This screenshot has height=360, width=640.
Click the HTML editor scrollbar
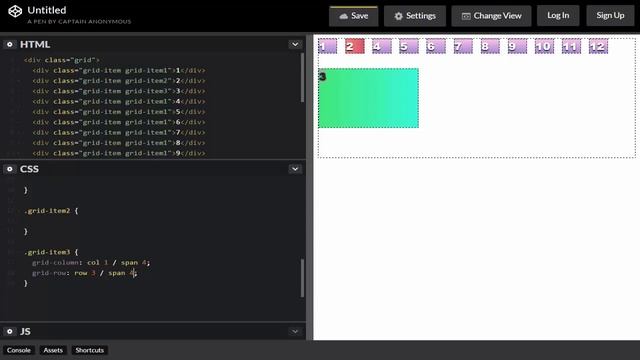[x=302, y=78]
